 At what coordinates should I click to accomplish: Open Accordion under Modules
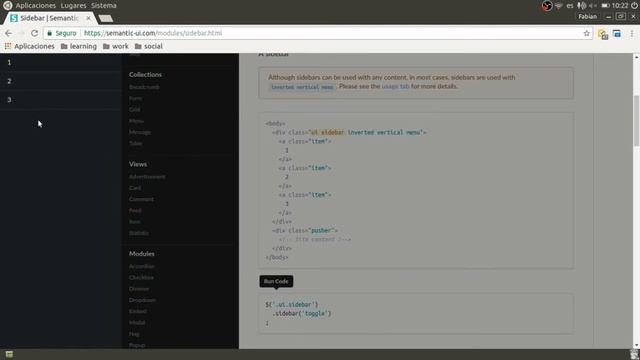(x=142, y=266)
